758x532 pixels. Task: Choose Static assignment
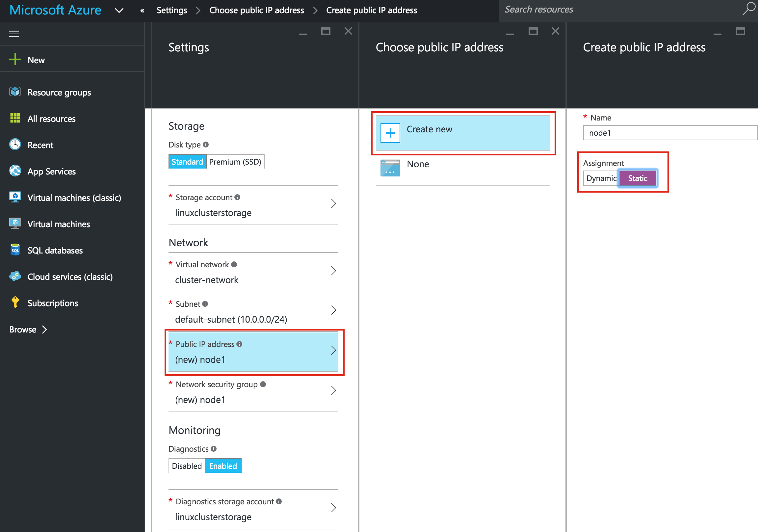click(x=638, y=178)
